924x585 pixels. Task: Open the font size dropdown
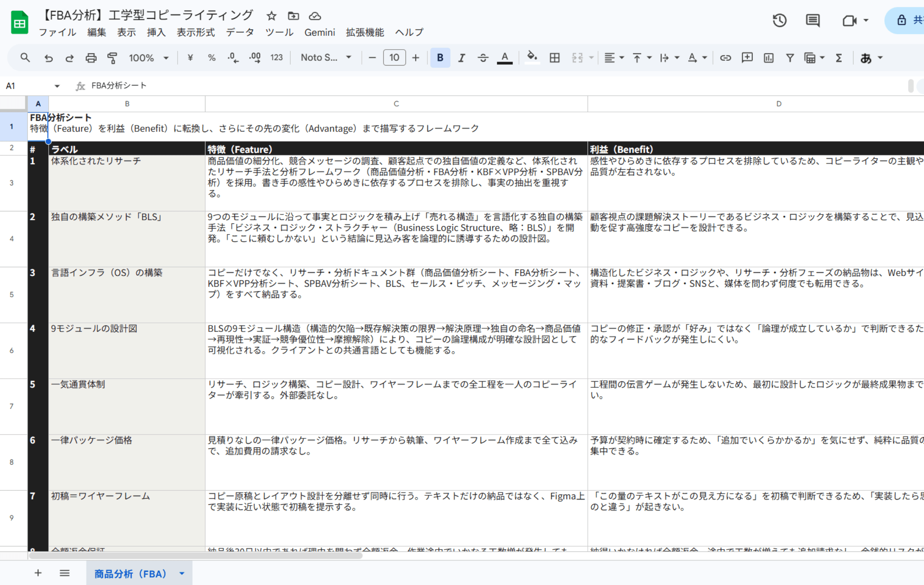[x=394, y=58]
